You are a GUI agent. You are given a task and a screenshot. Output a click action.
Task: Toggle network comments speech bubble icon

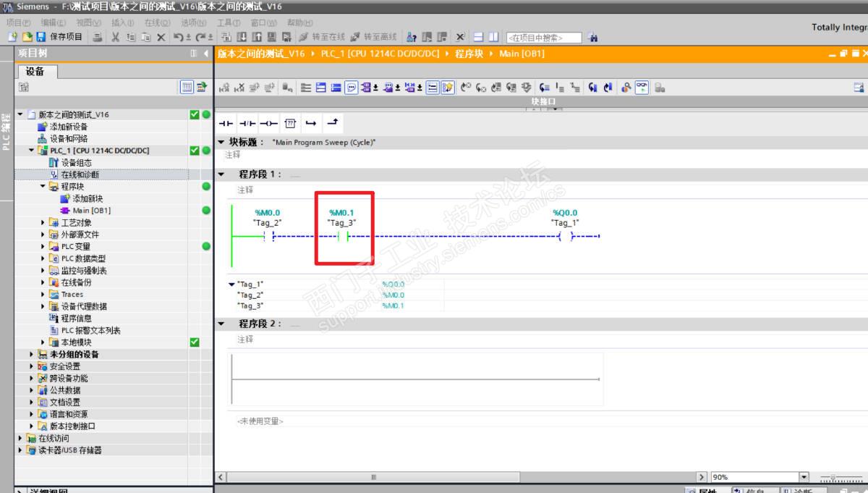(352, 88)
